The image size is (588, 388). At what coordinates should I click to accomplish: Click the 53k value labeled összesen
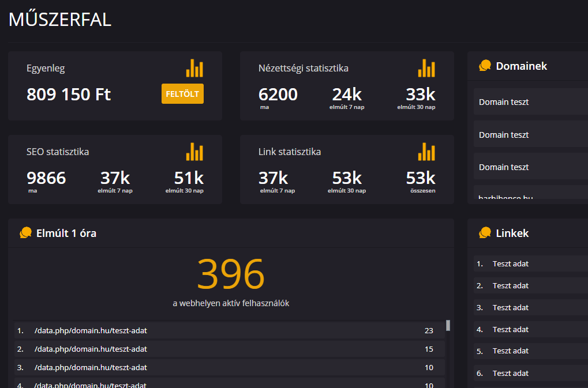pyautogui.click(x=421, y=178)
